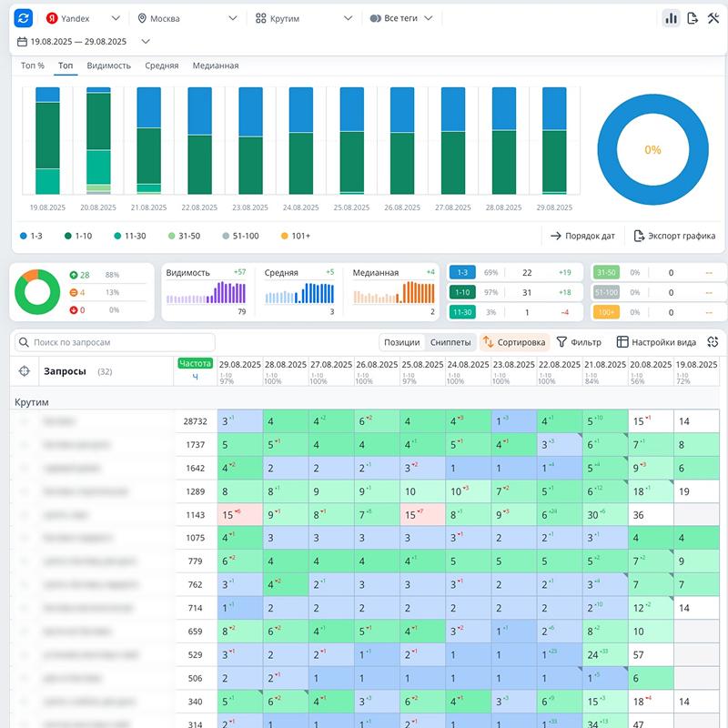Toggle the 1-3 legend series

point(31,236)
